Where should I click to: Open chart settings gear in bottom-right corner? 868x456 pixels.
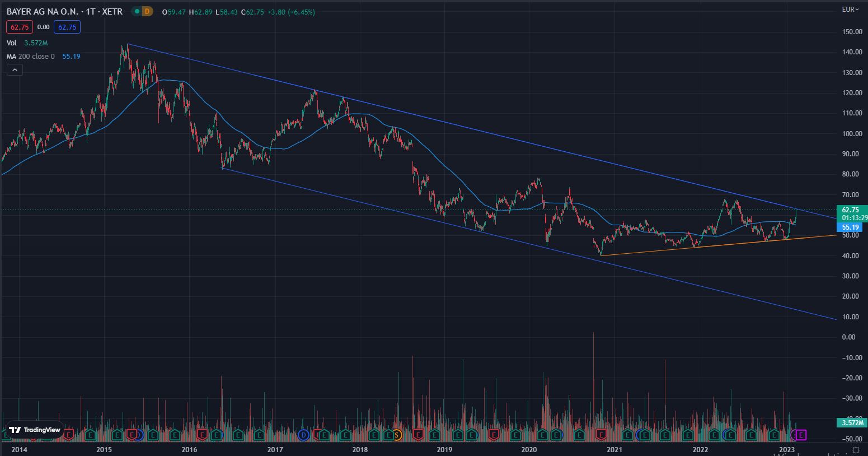[856, 450]
